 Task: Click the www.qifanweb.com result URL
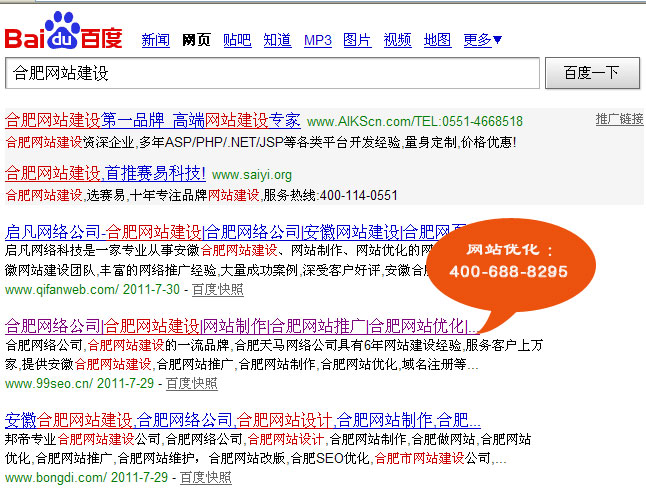point(62,289)
